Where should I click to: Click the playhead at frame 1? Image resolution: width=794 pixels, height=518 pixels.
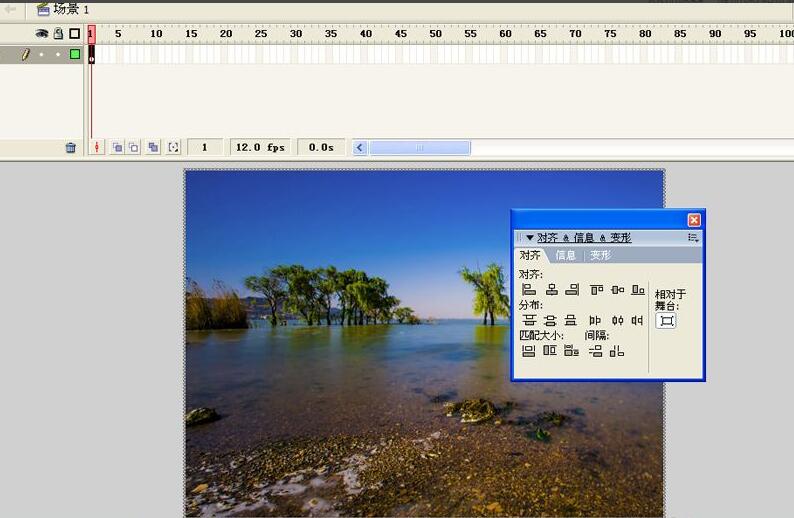pyautogui.click(x=91, y=33)
